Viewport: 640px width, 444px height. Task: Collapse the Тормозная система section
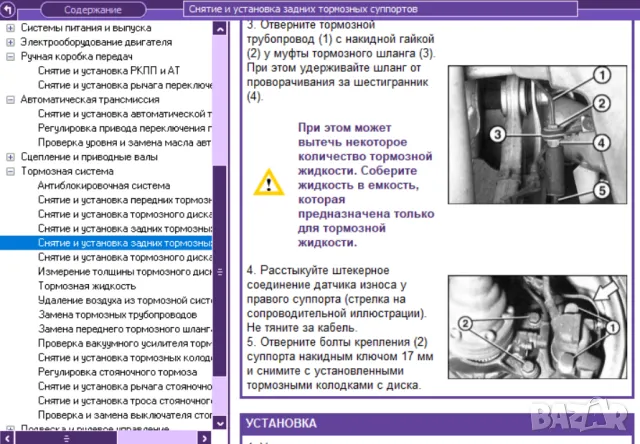[x=11, y=171]
